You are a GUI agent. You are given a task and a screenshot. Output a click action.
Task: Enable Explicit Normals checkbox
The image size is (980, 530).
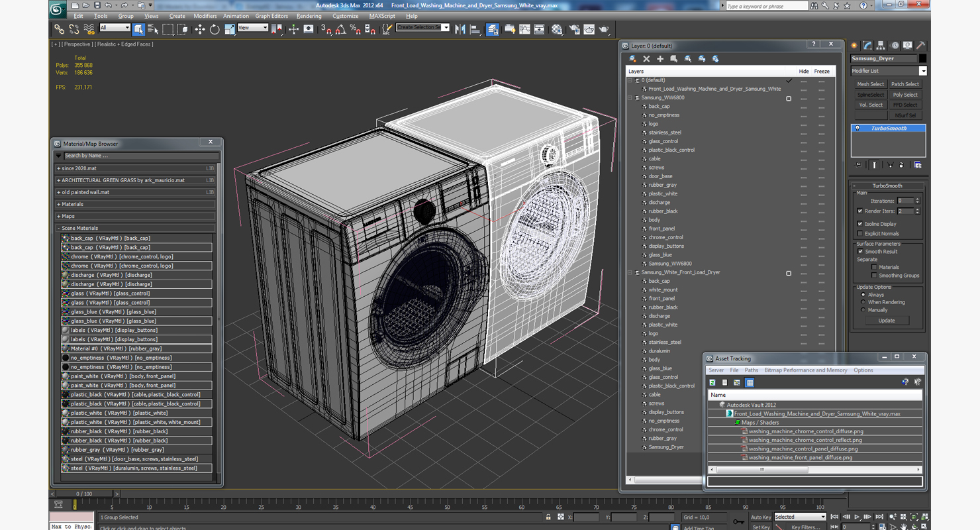[860, 233]
